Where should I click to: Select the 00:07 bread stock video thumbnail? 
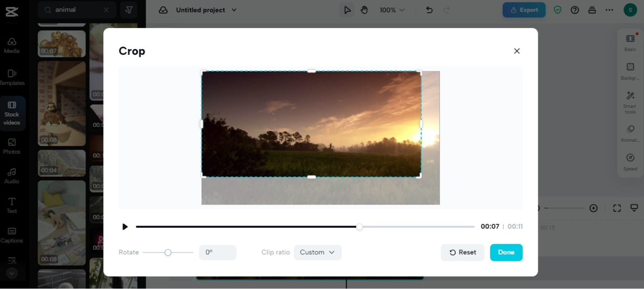[62, 44]
